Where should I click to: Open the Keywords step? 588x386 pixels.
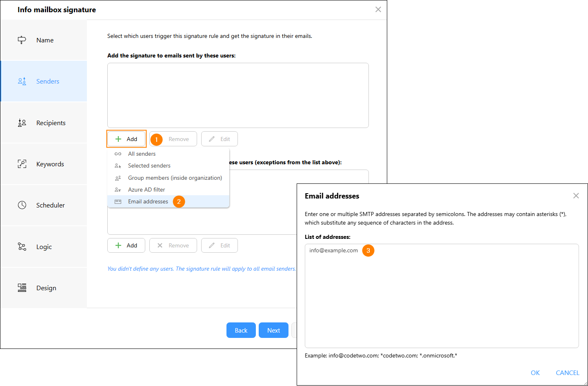pyautogui.click(x=44, y=164)
